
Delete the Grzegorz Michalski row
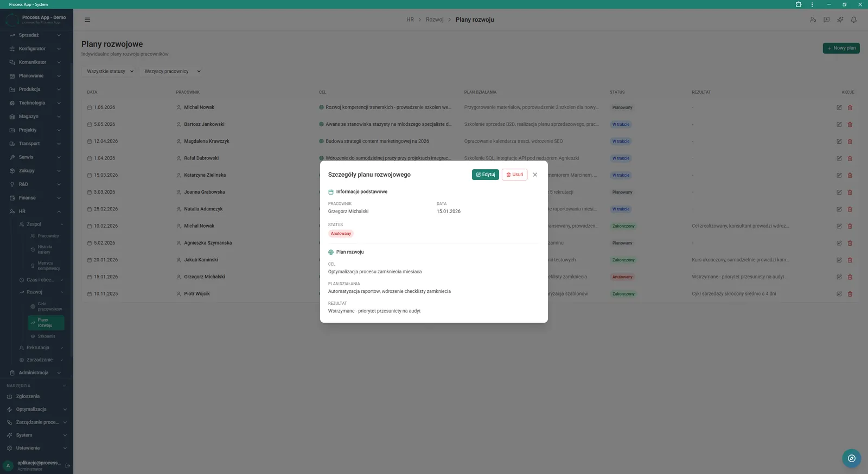pos(850,277)
